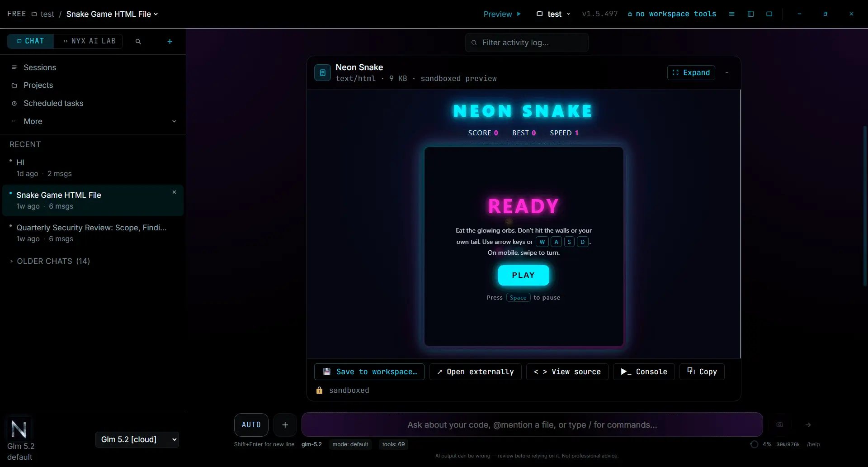The image size is (868, 467).
Task: Collapse the Neon Snake preview card
Action: pyautogui.click(x=727, y=72)
